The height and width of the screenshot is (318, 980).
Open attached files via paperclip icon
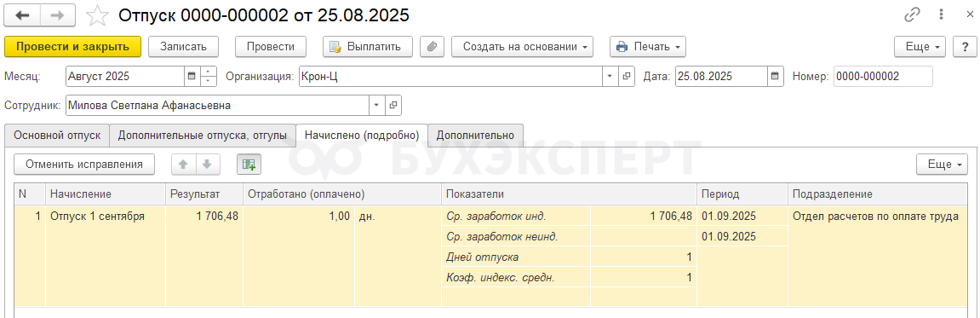click(432, 46)
